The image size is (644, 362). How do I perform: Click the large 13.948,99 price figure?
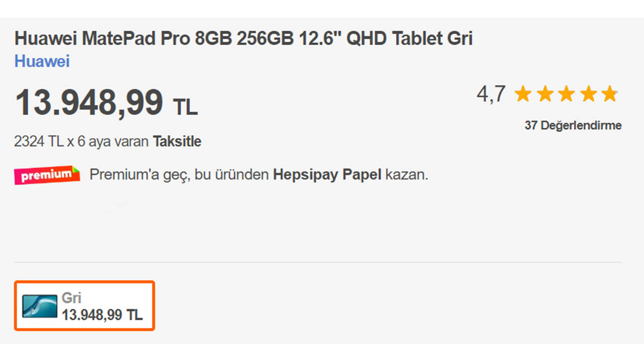point(89,103)
